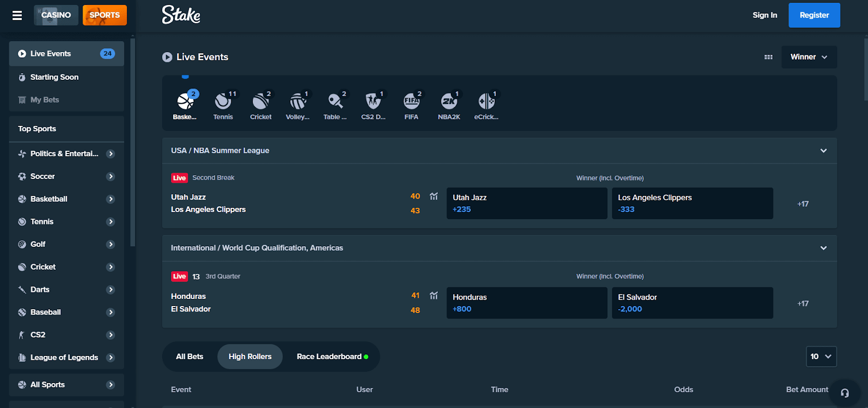The width and height of the screenshot is (868, 408).
Task: Bet on Utah Jazz at +235
Action: [x=527, y=203]
